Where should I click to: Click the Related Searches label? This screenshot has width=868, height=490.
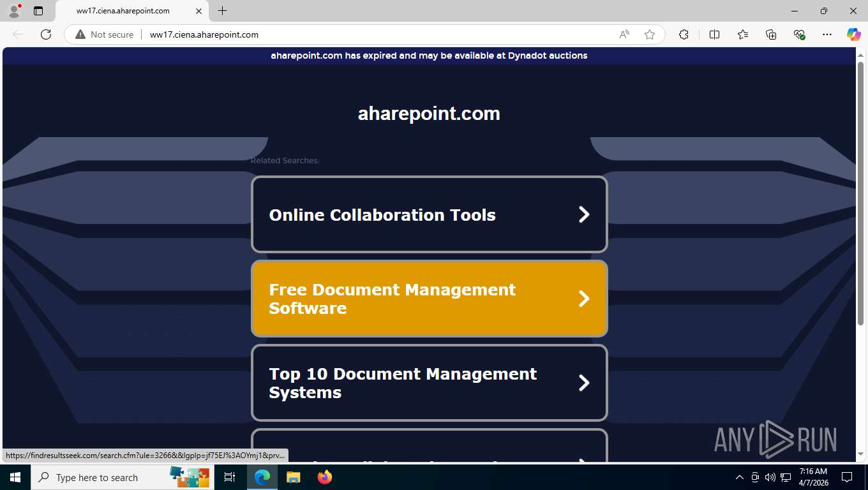pyautogui.click(x=285, y=160)
